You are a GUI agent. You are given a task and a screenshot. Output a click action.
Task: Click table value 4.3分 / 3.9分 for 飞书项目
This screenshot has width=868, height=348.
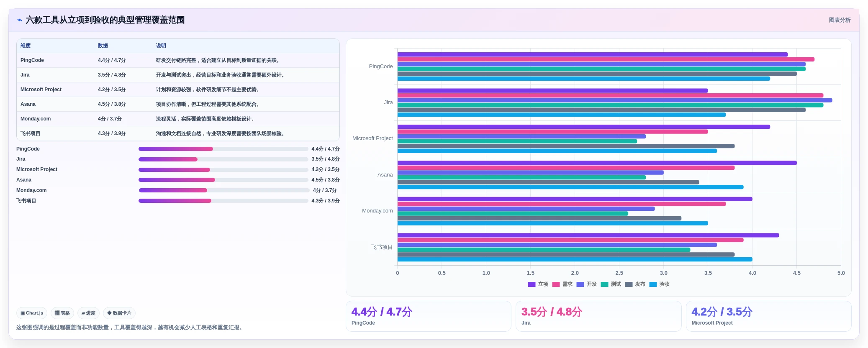click(112, 133)
